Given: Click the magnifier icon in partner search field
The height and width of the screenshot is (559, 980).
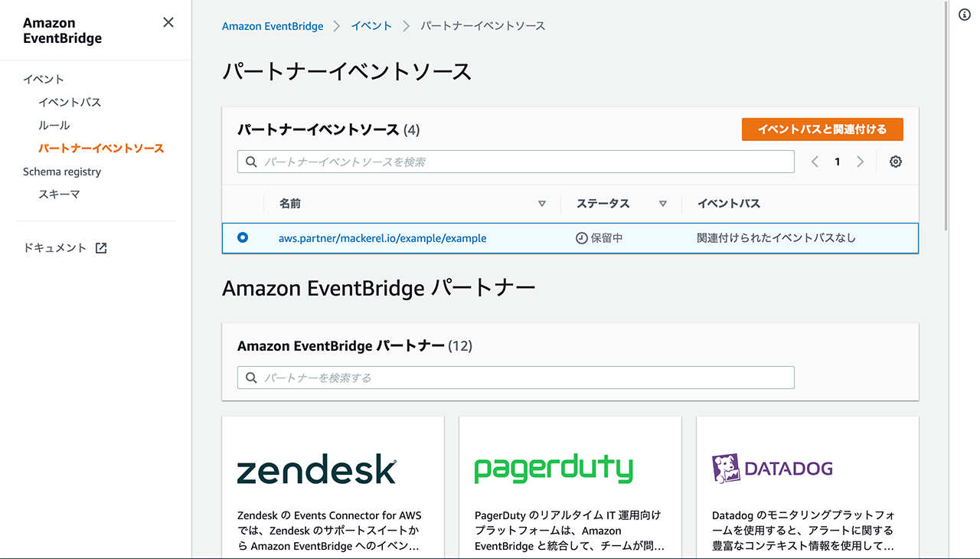Looking at the screenshot, I should click(x=252, y=378).
